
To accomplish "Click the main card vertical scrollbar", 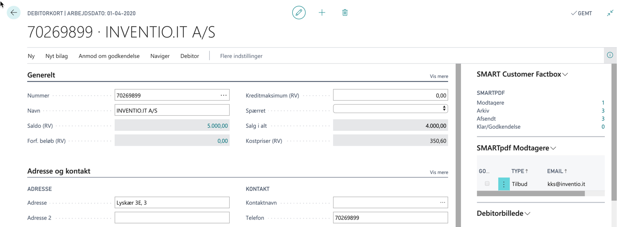I will click(x=458, y=145).
